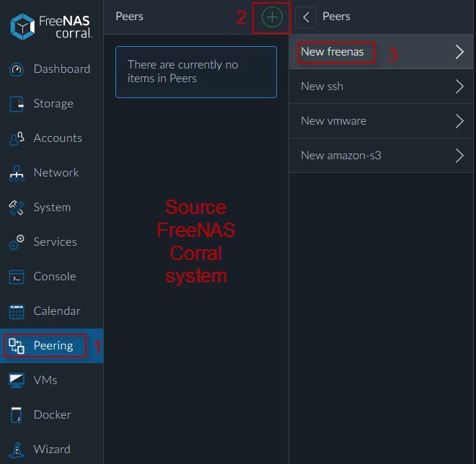Viewport: 476px width, 464px height.
Task: Click the Calendar grid icon
Action: 17,311
